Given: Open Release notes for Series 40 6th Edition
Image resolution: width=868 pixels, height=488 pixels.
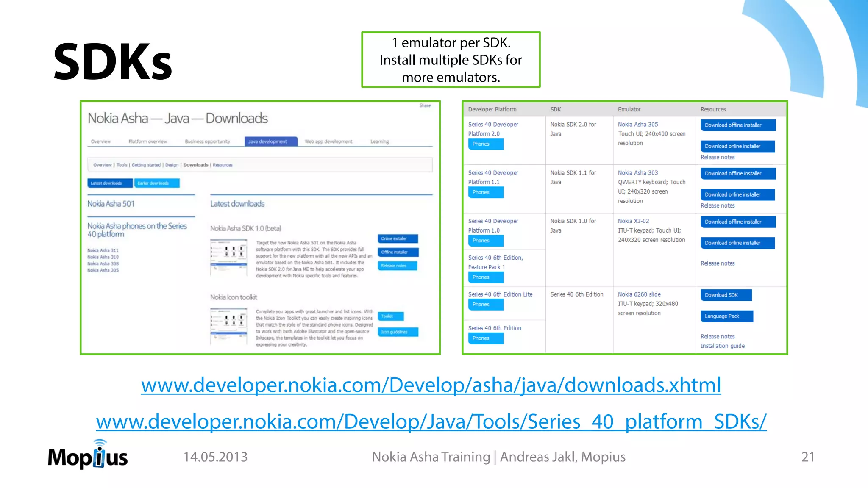Looking at the screenshot, I should (x=718, y=336).
